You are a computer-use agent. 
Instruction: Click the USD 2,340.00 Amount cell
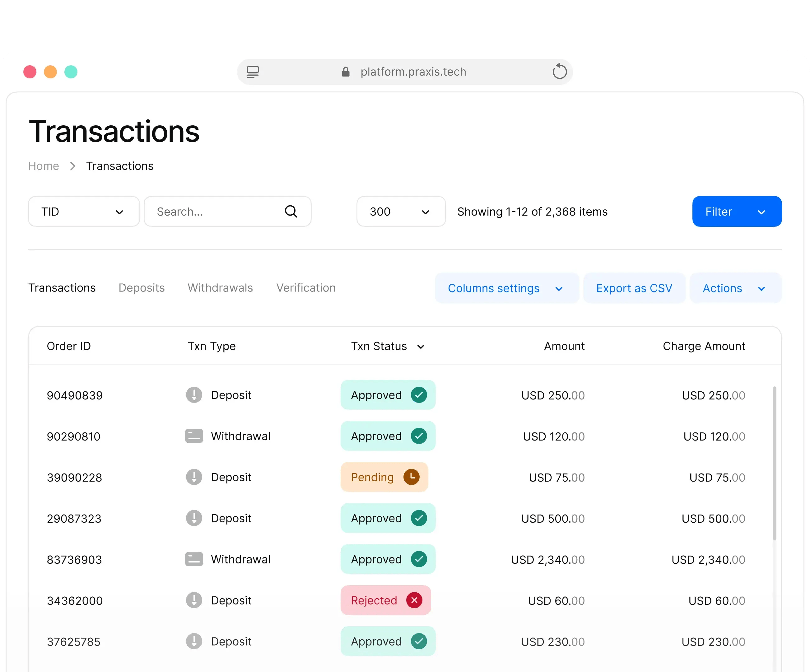[548, 560]
